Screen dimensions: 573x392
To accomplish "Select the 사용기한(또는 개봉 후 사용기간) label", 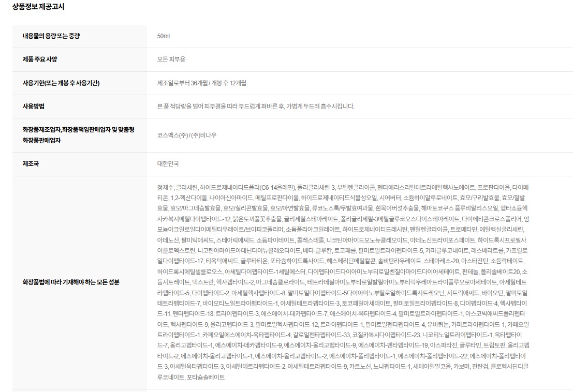I will pyautogui.click(x=61, y=83).
